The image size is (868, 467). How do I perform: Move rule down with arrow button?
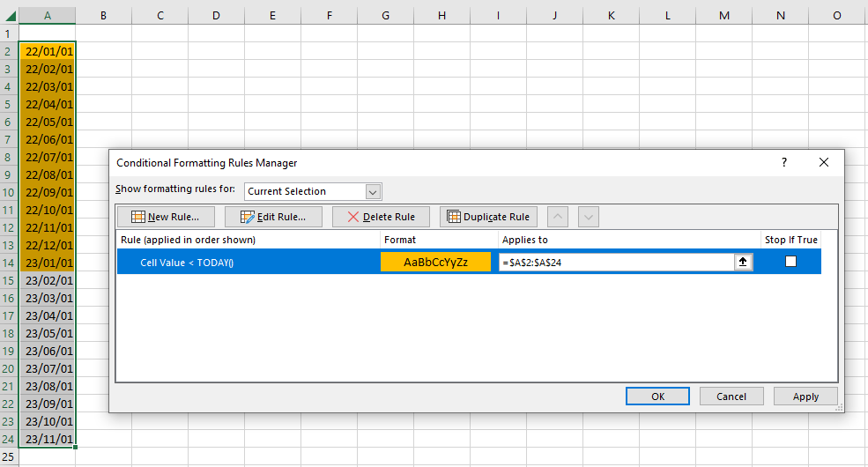(x=589, y=217)
